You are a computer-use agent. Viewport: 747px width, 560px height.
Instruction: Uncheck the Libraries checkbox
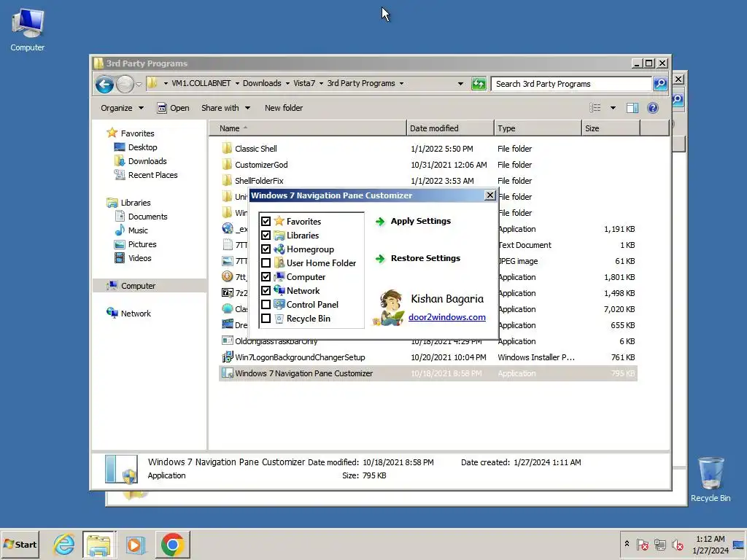click(266, 236)
